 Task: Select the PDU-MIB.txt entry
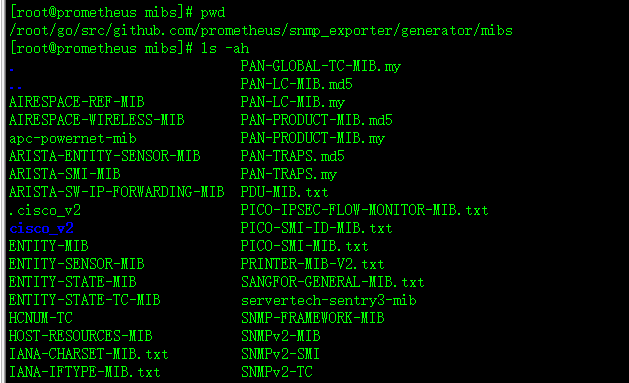(284, 192)
